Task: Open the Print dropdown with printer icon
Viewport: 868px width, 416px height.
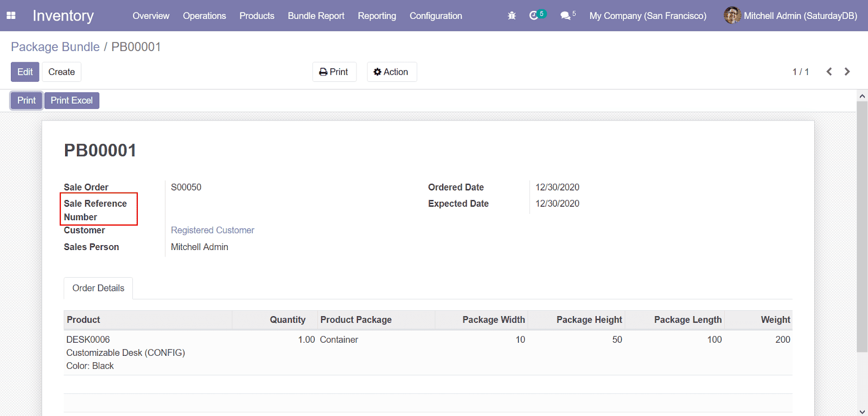Action: pyautogui.click(x=334, y=72)
